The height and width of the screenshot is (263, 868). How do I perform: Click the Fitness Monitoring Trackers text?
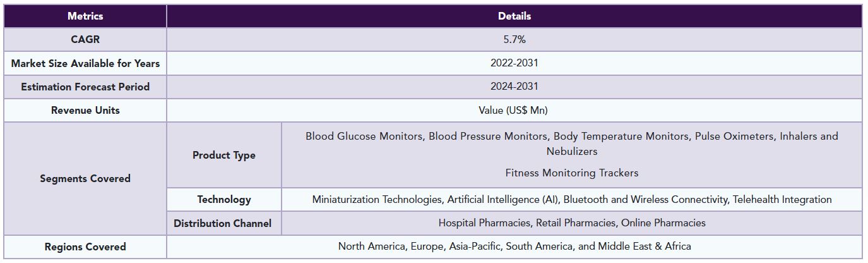tap(572, 173)
